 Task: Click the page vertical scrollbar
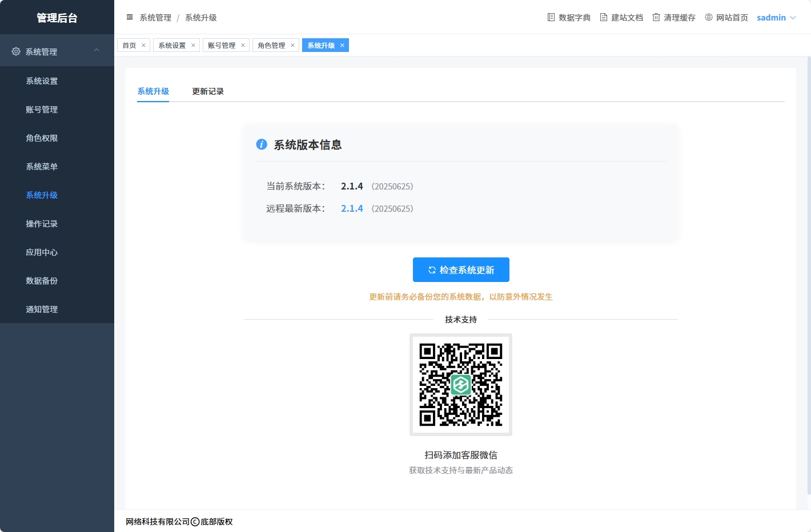[809, 276]
